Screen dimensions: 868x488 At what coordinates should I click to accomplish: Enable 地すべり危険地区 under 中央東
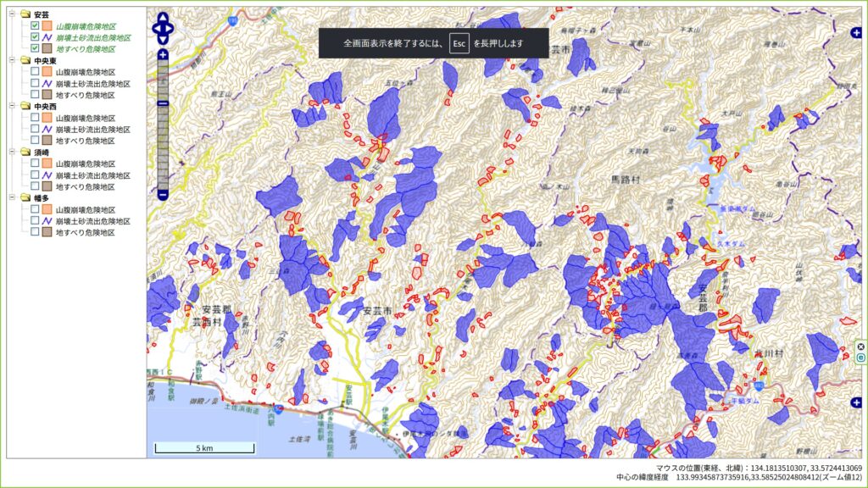click(x=35, y=94)
